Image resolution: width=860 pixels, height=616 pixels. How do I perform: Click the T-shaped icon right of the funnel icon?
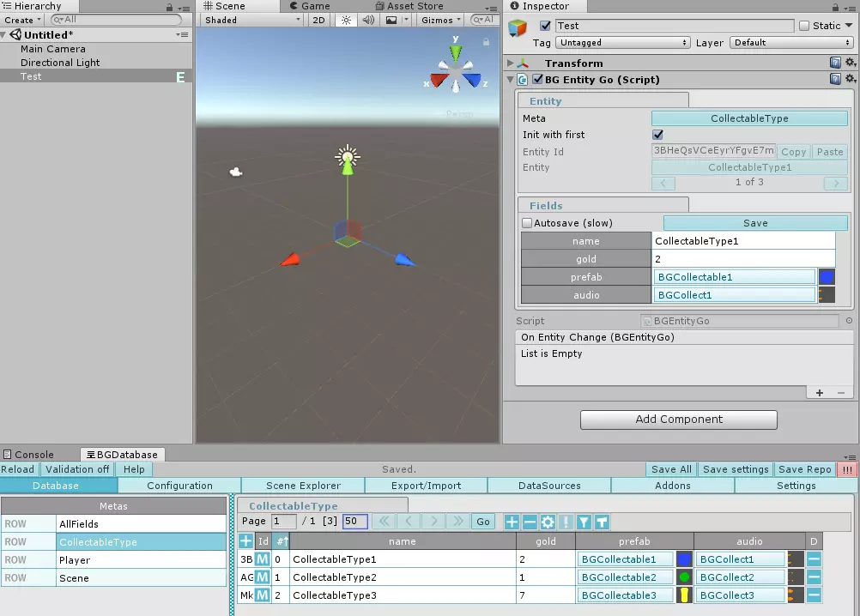tap(602, 522)
